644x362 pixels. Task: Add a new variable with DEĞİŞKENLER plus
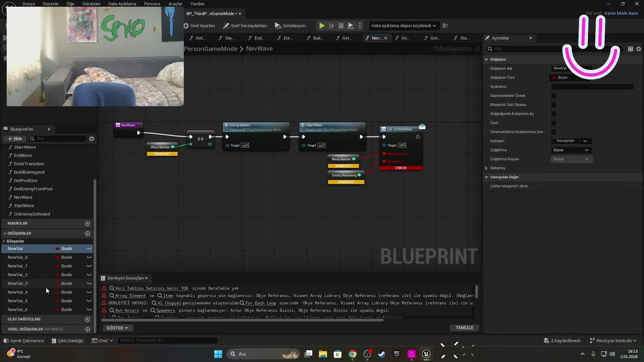[88, 233]
